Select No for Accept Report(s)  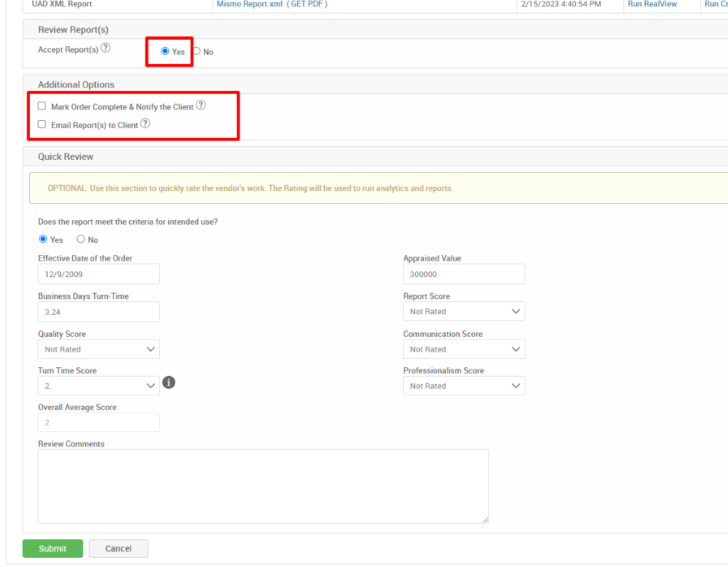click(x=196, y=51)
